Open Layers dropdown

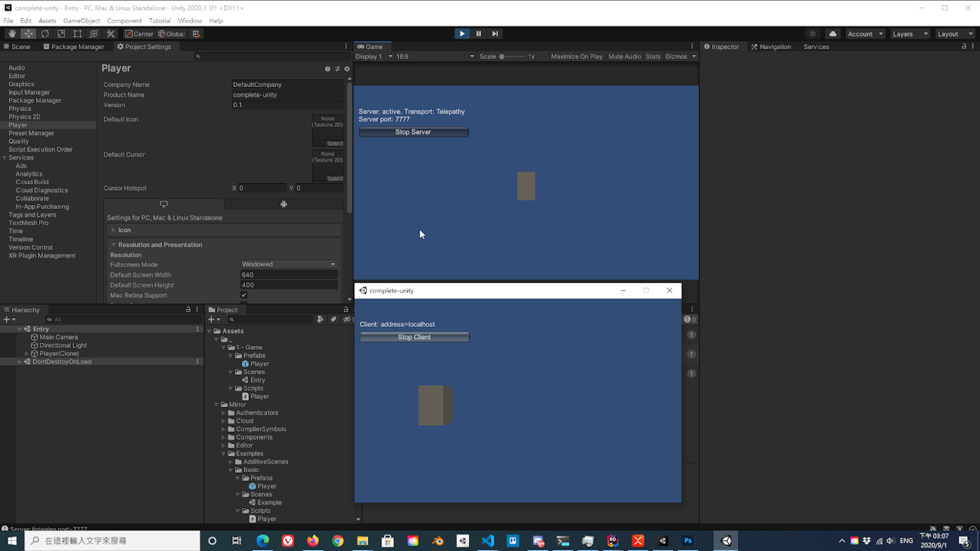910,34
